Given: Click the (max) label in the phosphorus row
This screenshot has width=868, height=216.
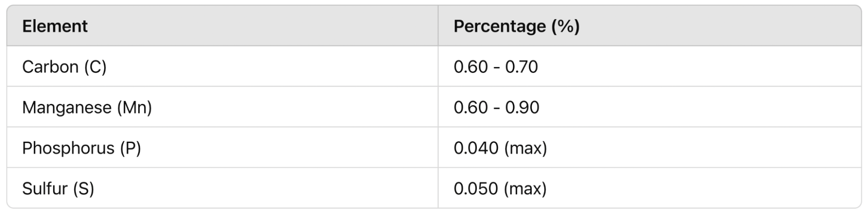Looking at the screenshot, I should pos(525,148).
